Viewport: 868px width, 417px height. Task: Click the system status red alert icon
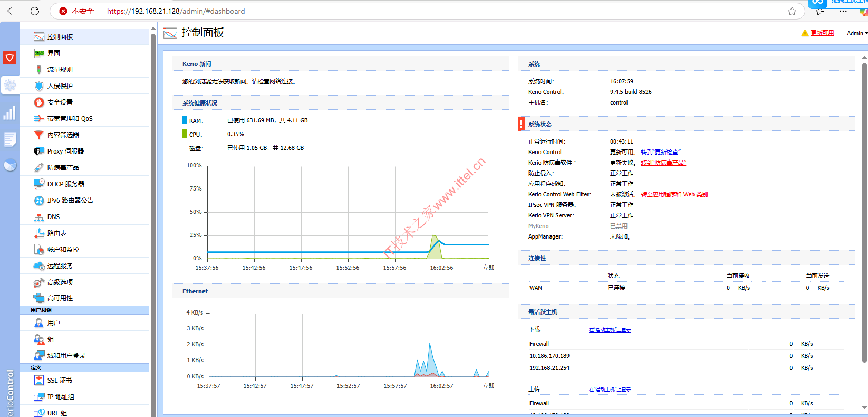pyautogui.click(x=521, y=124)
